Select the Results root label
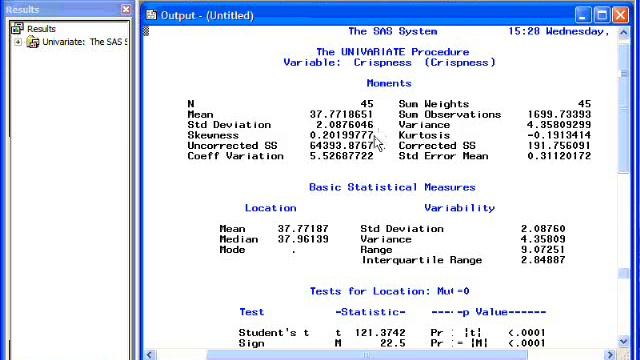Image resolution: width=640 pixels, height=360 pixels. [x=41, y=29]
